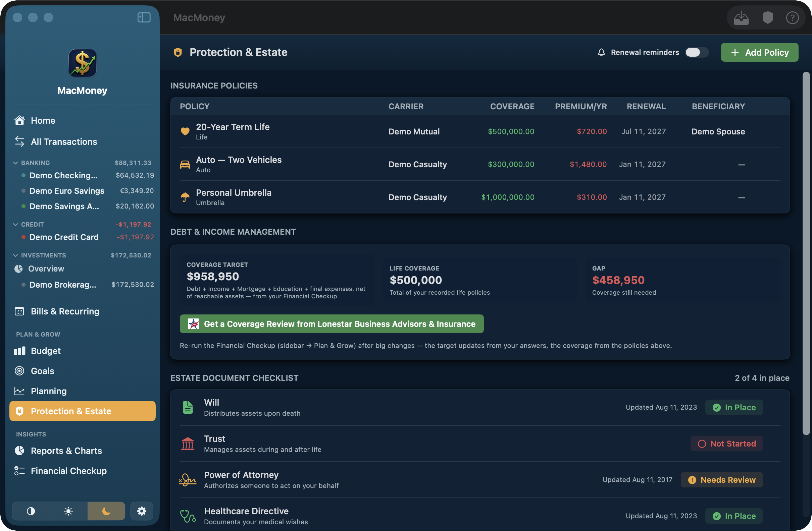
Task: Click the Demo Spouse beneficiary cell
Action: coord(718,131)
